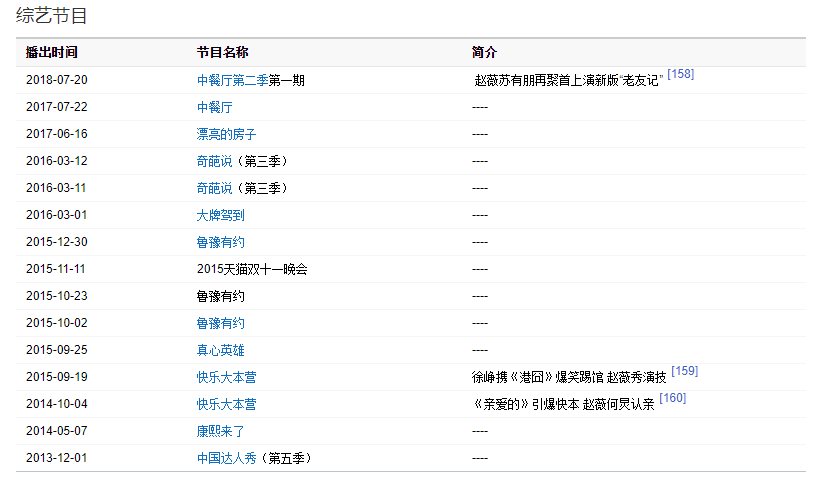Open the 中餐厅第二季 link
Viewport: 821px width, 485px height.
tap(232, 81)
